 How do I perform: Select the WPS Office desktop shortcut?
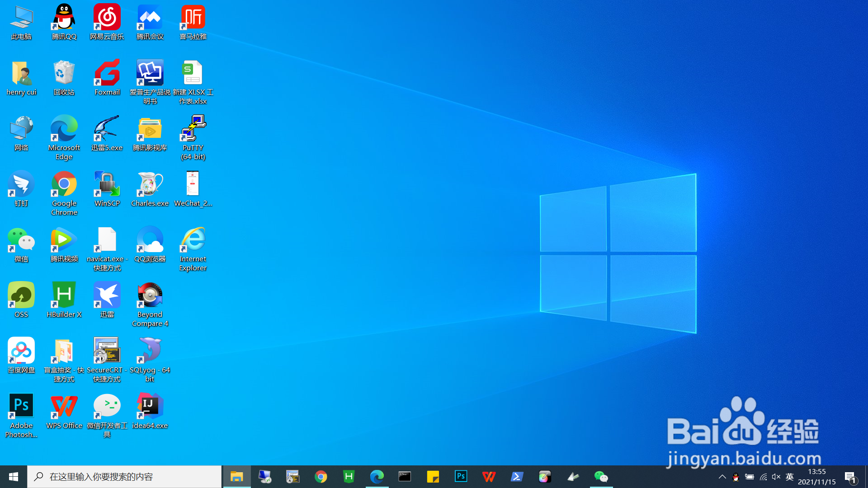coord(64,412)
